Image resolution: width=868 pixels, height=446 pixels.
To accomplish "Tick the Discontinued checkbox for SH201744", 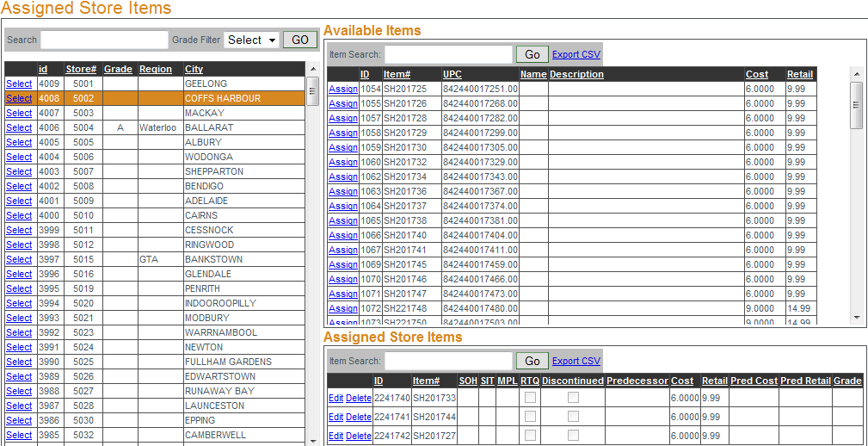I will [573, 417].
